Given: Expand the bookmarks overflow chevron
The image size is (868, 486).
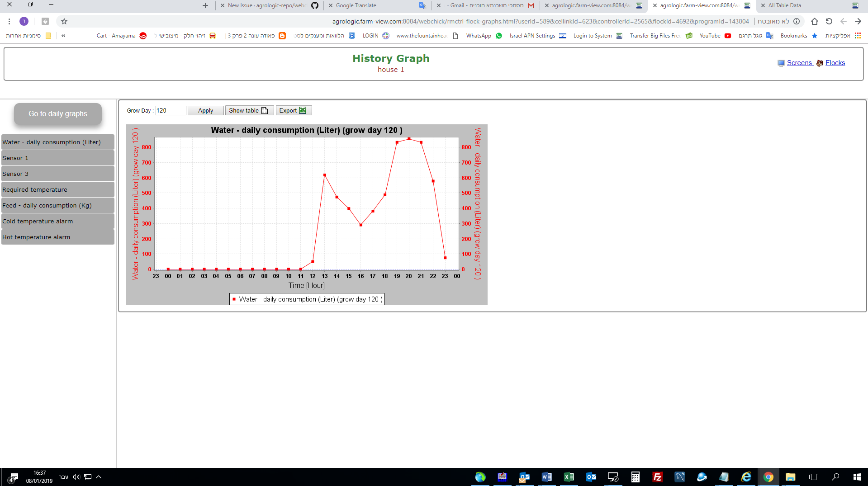Looking at the screenshot, I should [x=63, y=36].
